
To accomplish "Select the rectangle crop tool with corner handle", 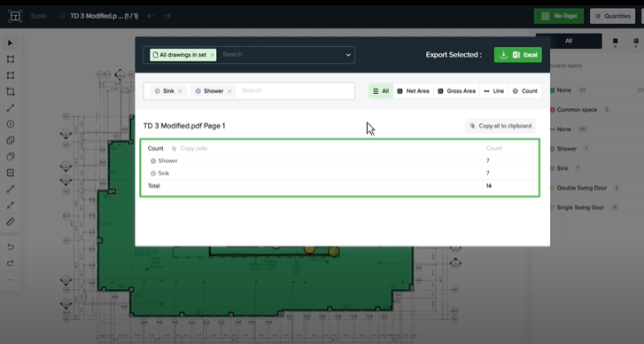I will pyautogui.click(x=11, y=91).
